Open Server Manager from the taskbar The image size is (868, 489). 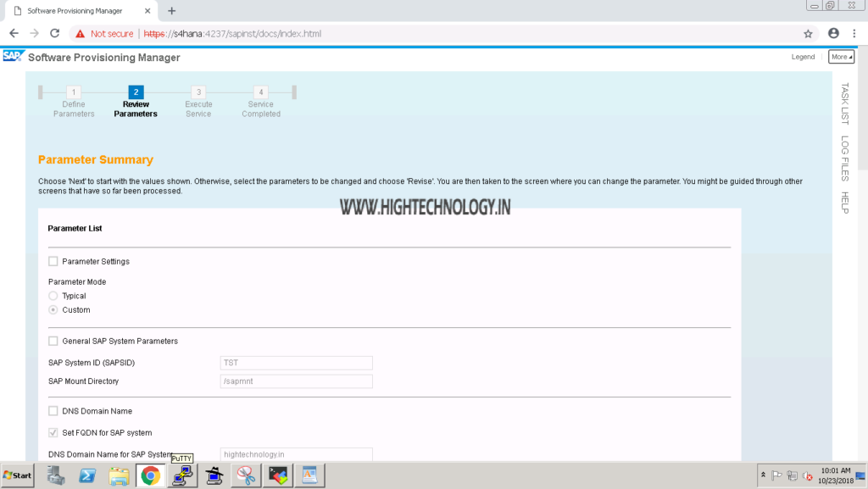pos(55,475)
